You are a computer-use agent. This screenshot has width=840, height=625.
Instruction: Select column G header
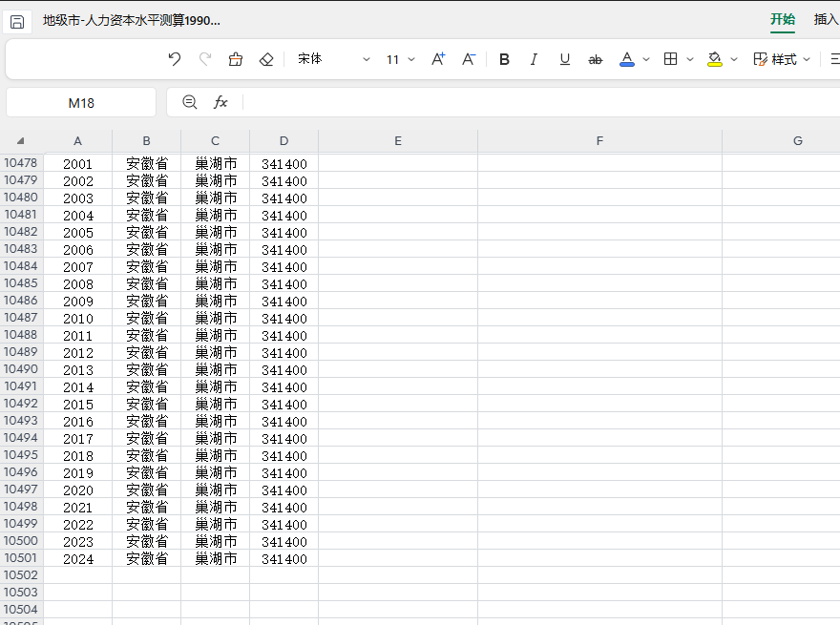781,141
